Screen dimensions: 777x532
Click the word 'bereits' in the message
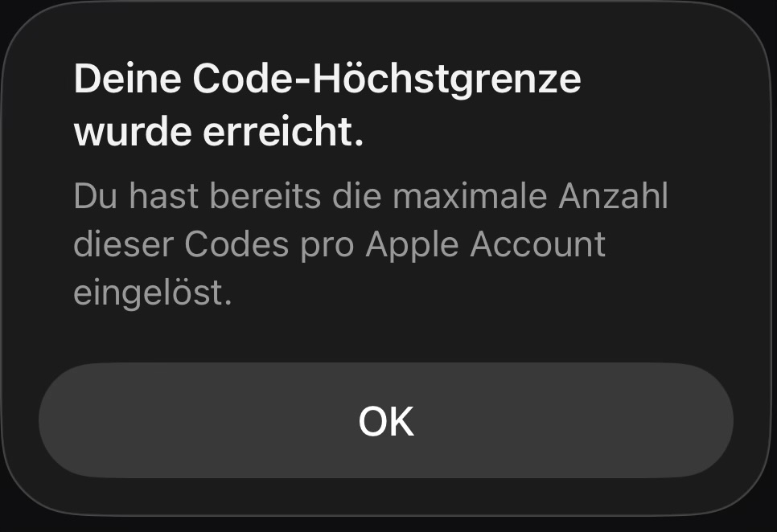(x=265, y=196)
